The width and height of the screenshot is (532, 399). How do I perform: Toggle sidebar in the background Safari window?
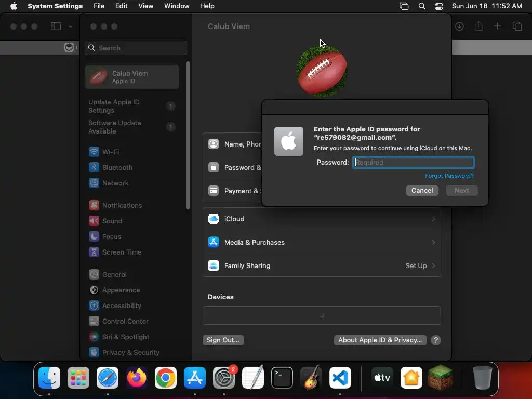click(x=56, y=26)
